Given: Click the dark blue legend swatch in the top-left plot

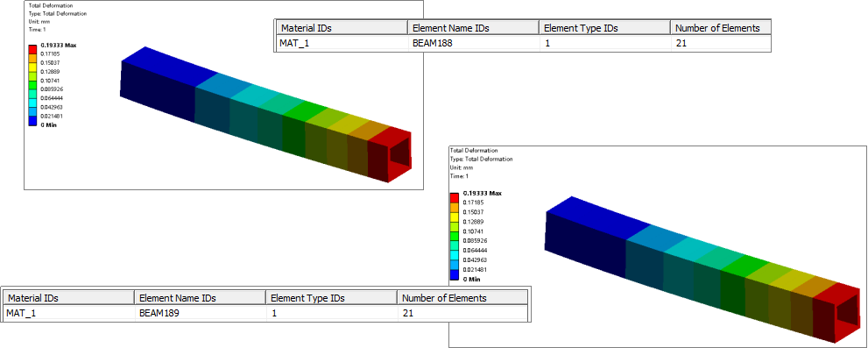Looking at the screenshot, I should click(x=32, y=121).
